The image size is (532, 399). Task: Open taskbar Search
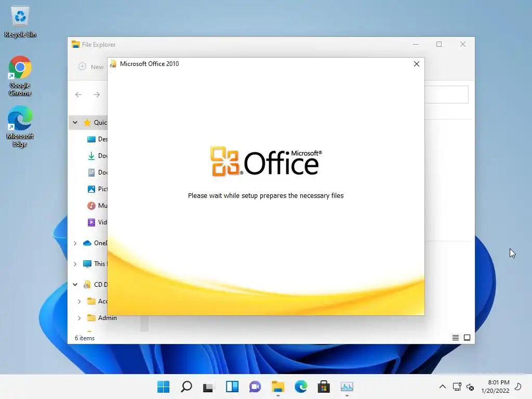tap(187, 387)
